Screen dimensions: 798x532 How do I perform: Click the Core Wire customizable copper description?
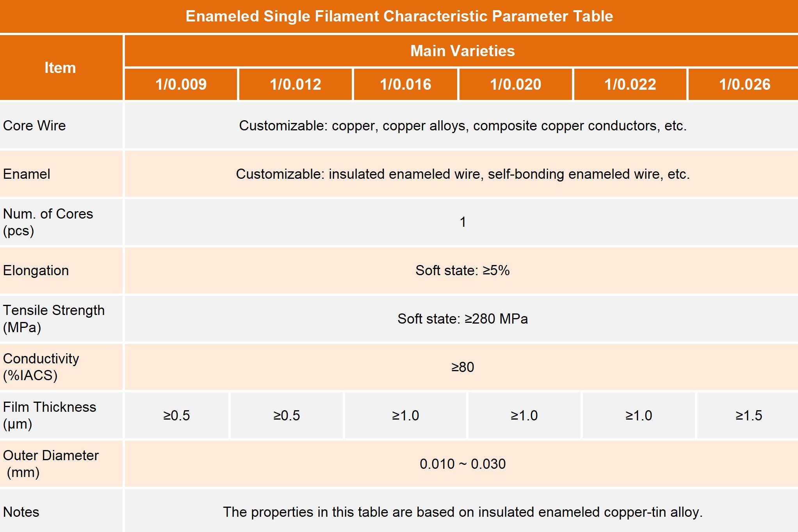tap(462, 126)
